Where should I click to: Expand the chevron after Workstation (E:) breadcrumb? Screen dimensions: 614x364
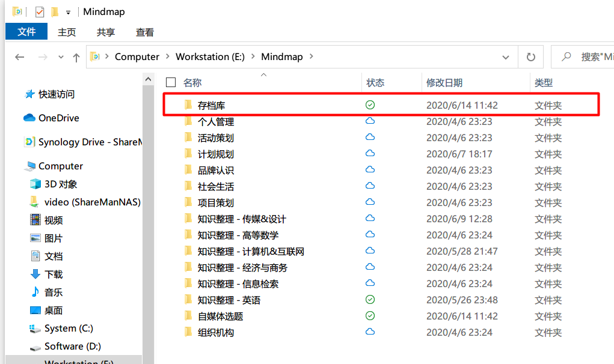click(253, 56)
